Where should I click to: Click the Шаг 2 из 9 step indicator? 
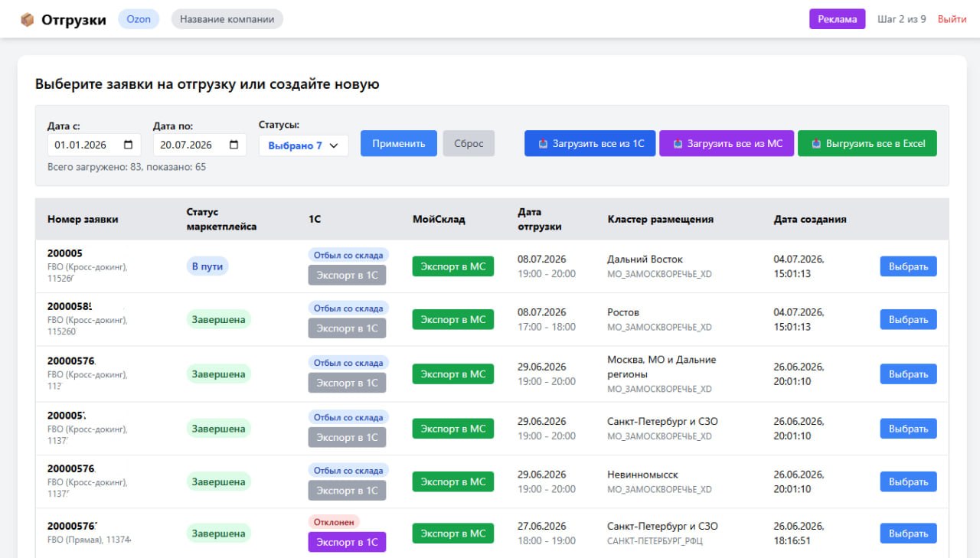pos(901,19)
